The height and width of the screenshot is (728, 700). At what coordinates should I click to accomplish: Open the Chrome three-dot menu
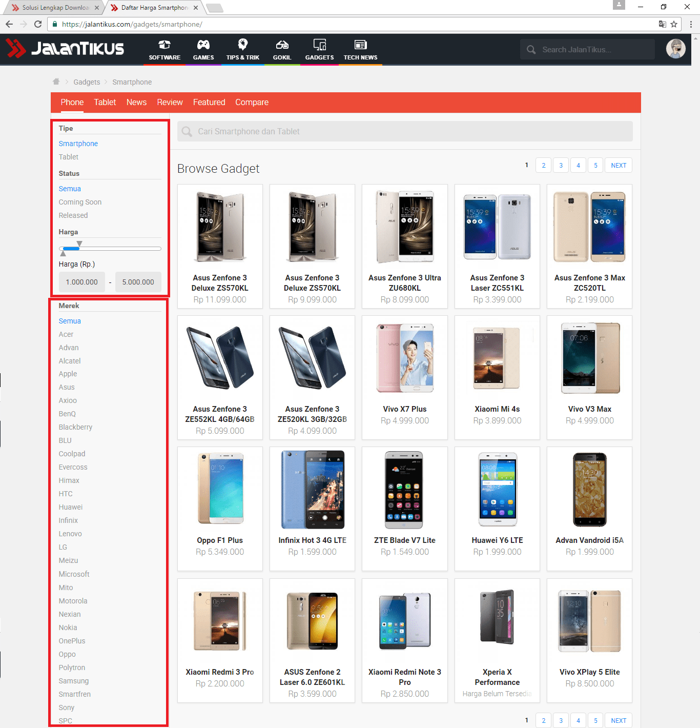(x=691, y=24)
